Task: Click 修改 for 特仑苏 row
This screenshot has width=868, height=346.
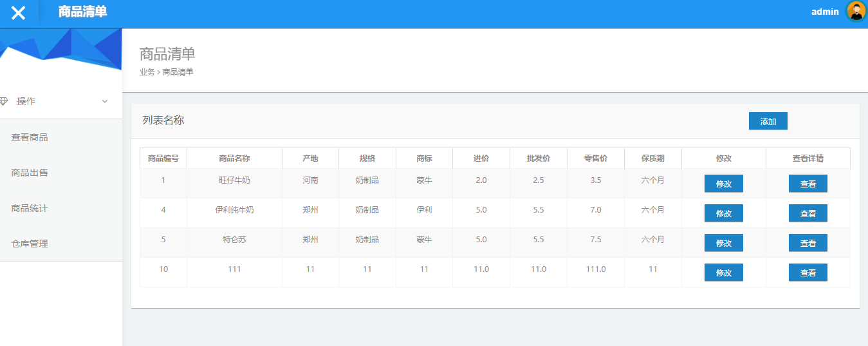Action: [724, 243]
